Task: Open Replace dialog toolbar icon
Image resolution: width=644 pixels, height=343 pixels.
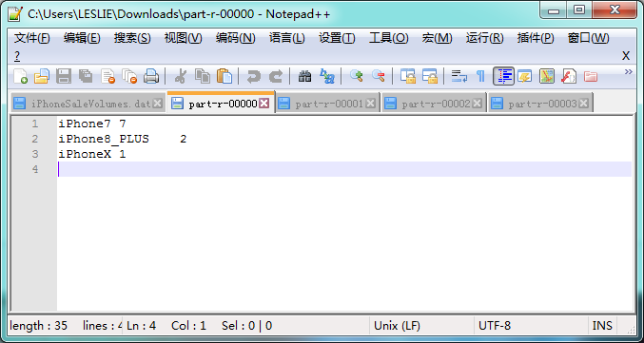Action: click(327, 76)
